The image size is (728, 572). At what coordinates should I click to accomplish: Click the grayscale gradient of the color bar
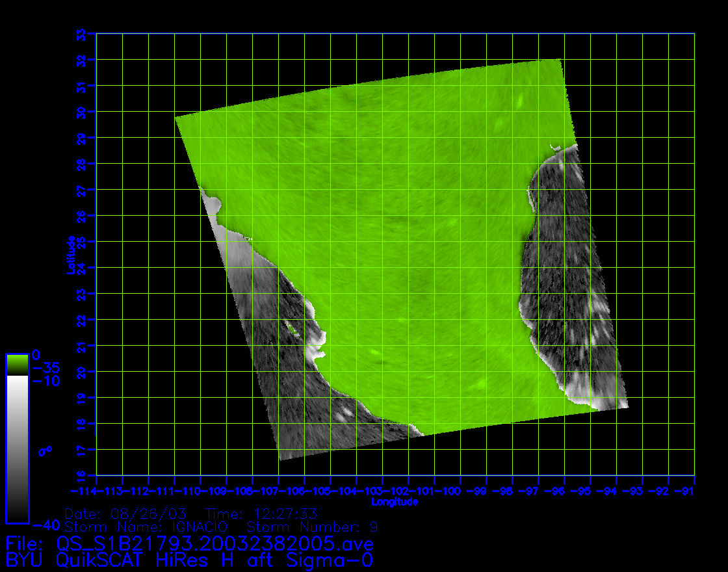[17, 448]
